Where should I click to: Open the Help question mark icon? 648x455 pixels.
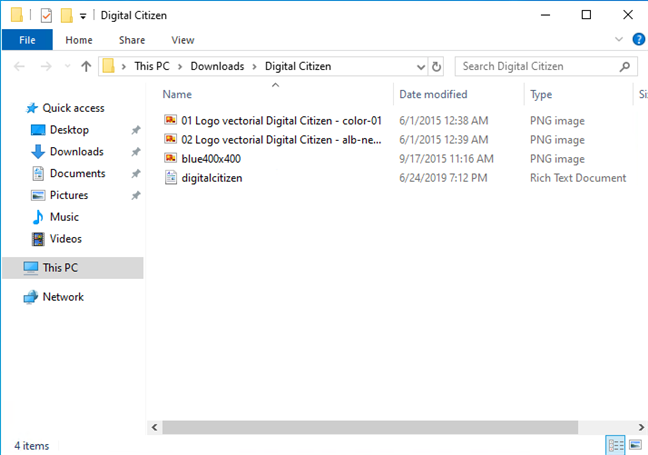[638, 39]
